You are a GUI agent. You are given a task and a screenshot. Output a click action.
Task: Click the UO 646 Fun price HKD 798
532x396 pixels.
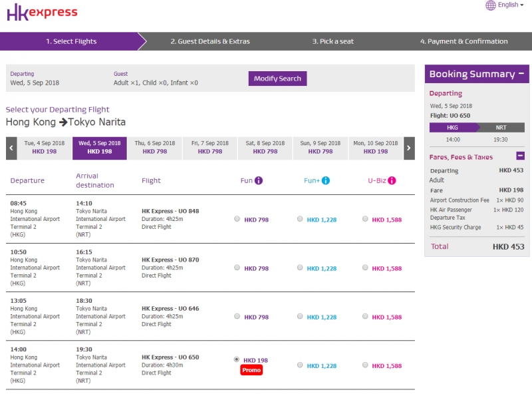point(257,317)
